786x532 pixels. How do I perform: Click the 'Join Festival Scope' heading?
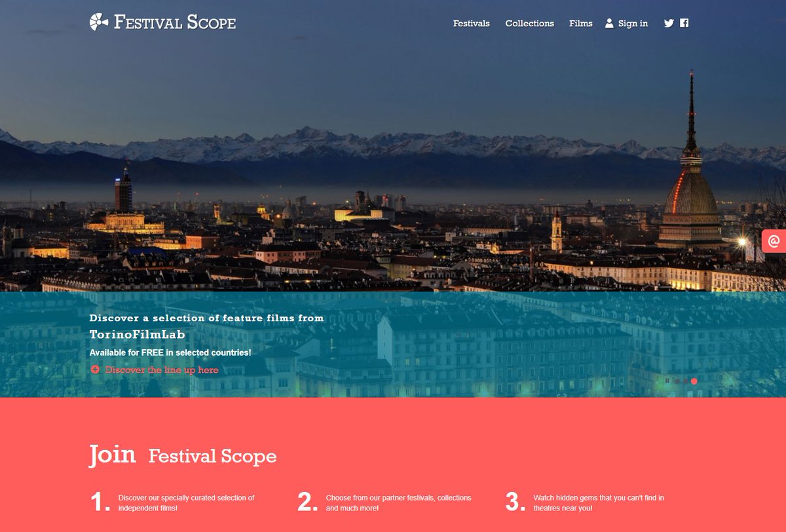[183, 455]
